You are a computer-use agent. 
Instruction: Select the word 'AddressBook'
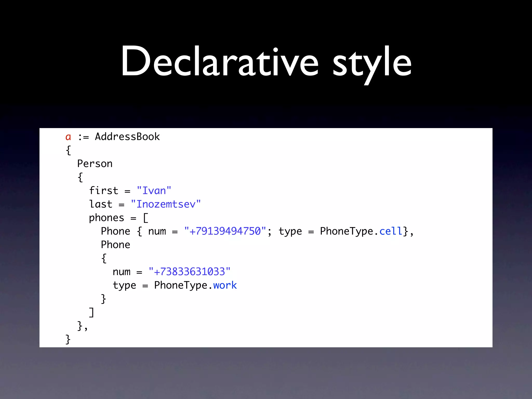[x=127, y=137]
